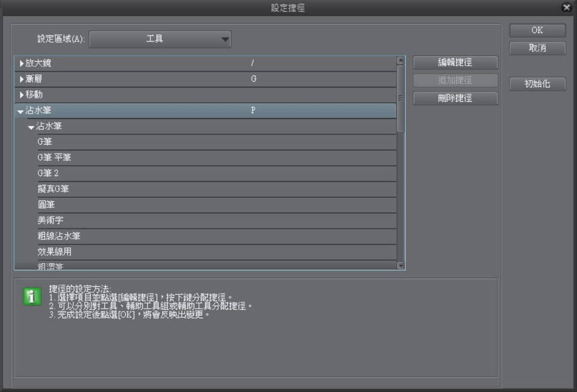Click the 初始化 button
This screenshot has height=392, width=577.
coord(537,84)
